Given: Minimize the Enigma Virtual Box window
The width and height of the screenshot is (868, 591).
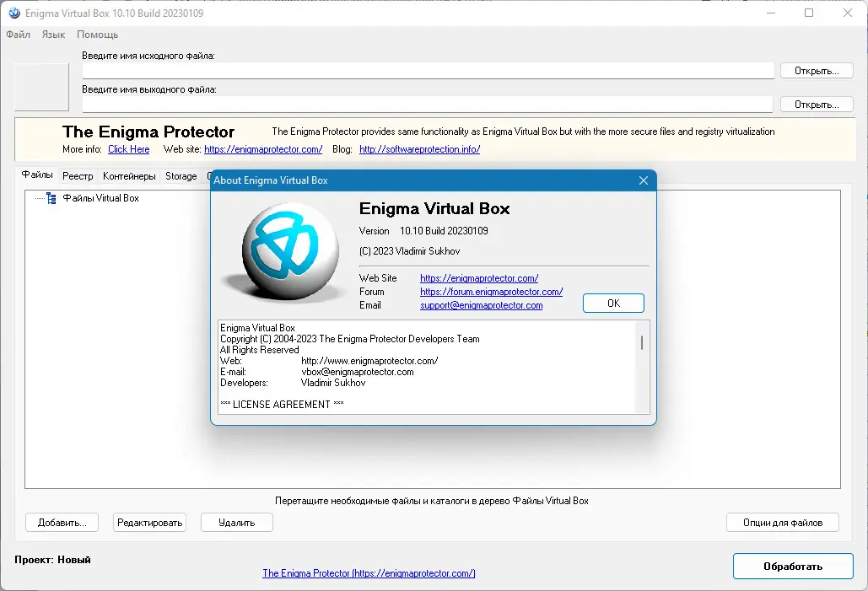Looking at the screenshot, I should 771,13.
